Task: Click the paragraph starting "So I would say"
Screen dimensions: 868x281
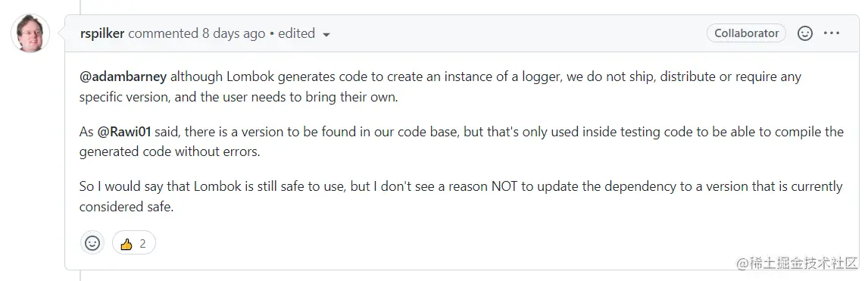Action: pyautogui.click(x=461, y=196)
